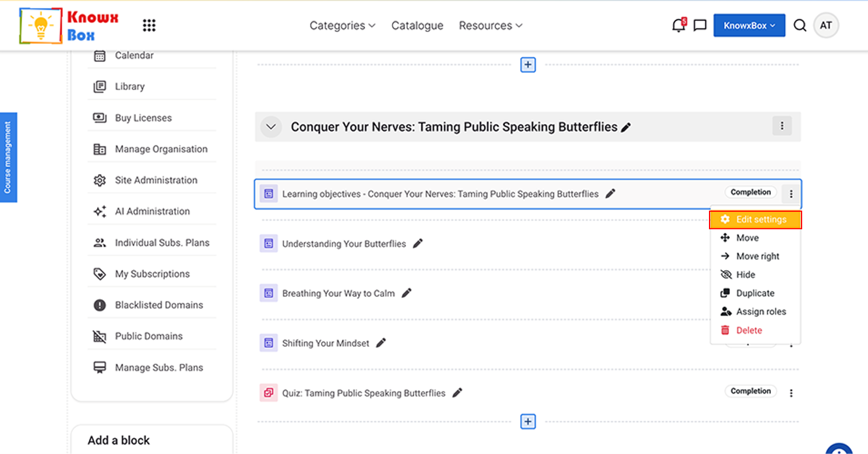This screenshot has width=868, height=454.
Task: Choose Move from the activity menu
Action: tap(755, 238)
